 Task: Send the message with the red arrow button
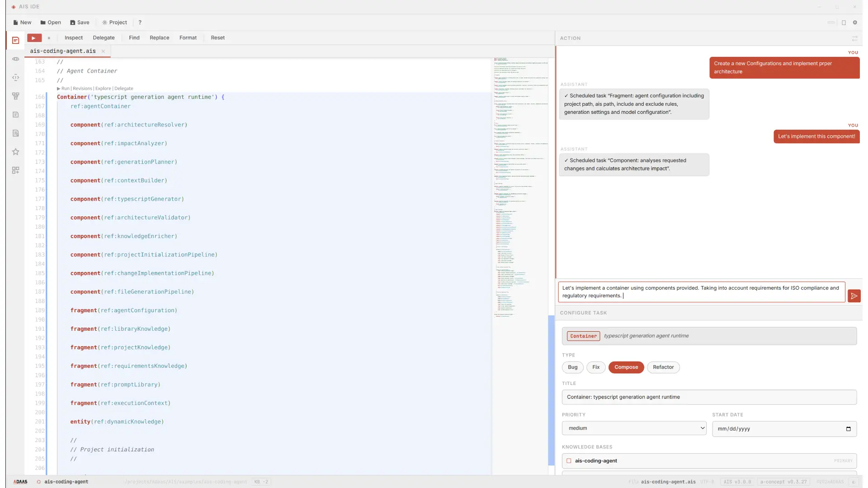(x=854, y=296)
